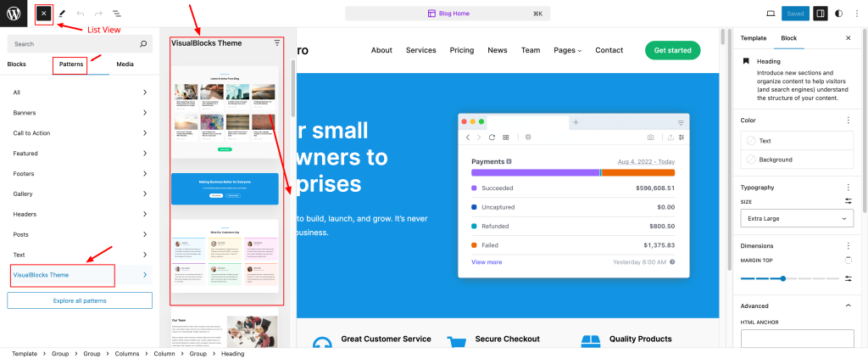Click the Blog Home template icon
The width and height of the screenshot is (868, 359).
coord(431,14)
